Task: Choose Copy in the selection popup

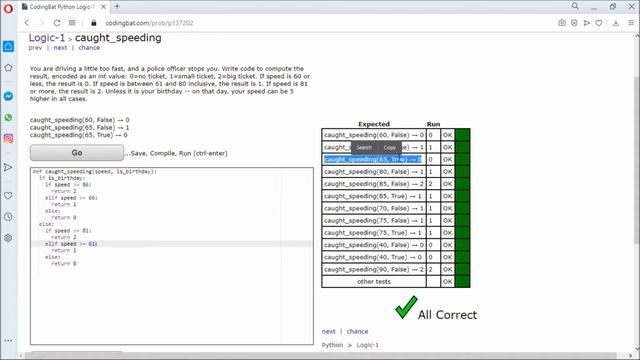Action: tap(390, 148)
